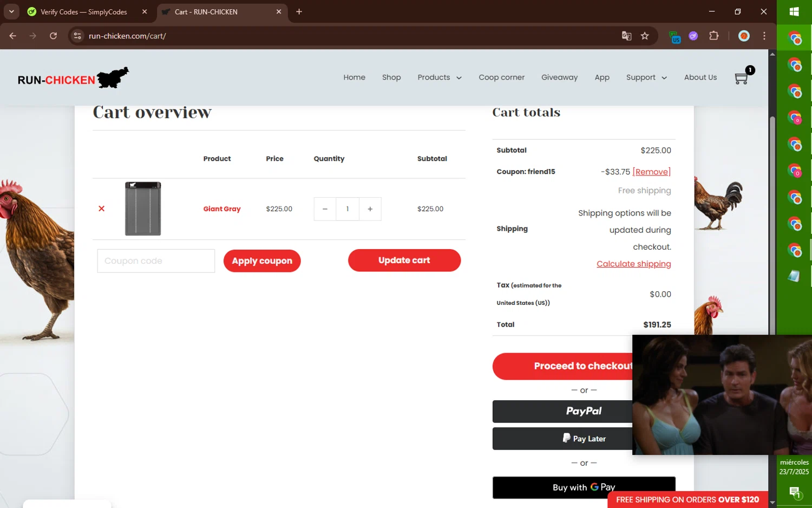
Task: Open the Chrome three-dot menu
Action: (764, 36)
